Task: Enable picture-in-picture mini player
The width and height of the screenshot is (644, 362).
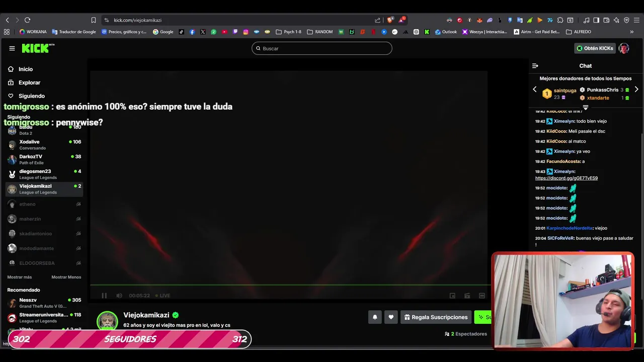Action: (452, 296)
